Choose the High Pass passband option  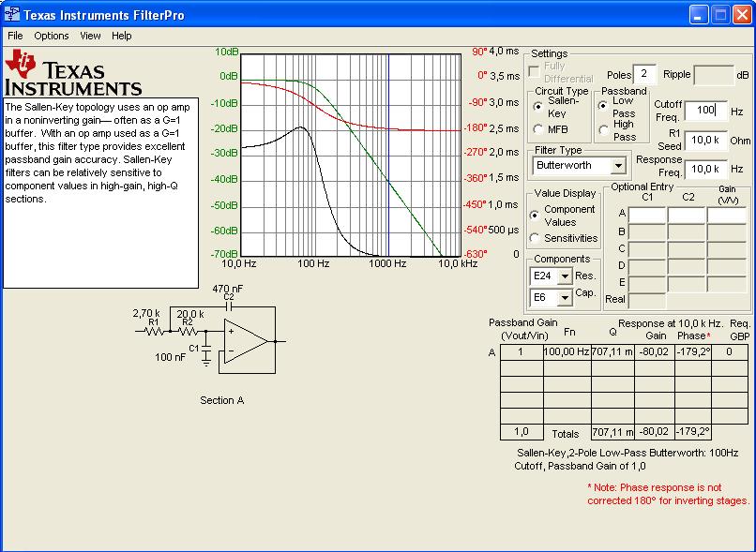click(603, 130)
